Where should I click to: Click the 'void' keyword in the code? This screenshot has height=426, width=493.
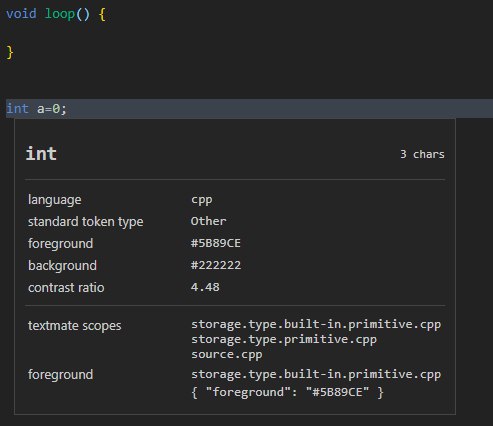tap(21, 14)
